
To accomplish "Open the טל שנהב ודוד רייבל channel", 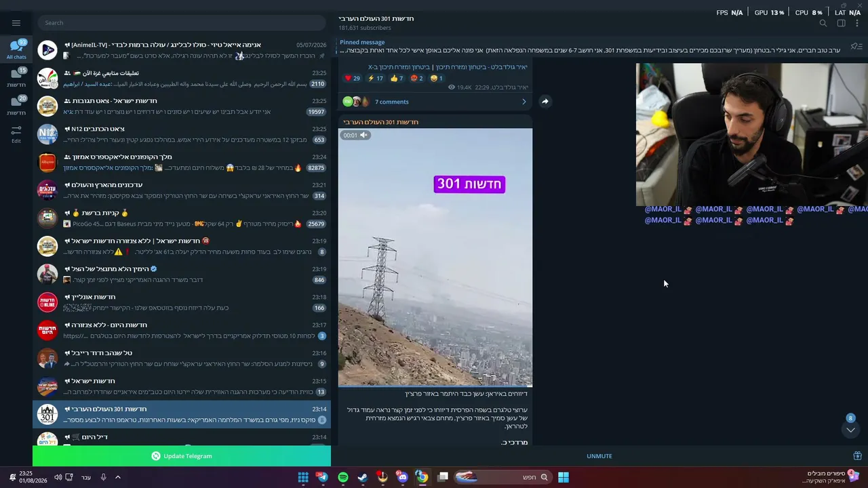I will [182, 358].
